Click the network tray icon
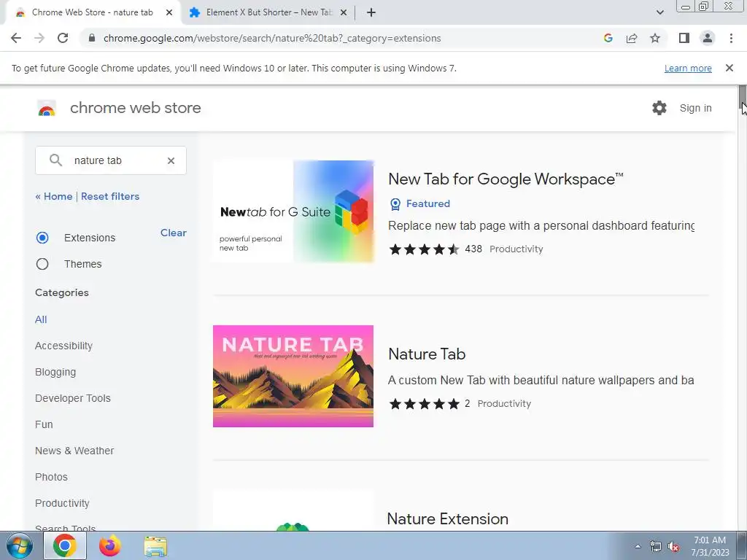Screen dimensions: 747x560 656,547
